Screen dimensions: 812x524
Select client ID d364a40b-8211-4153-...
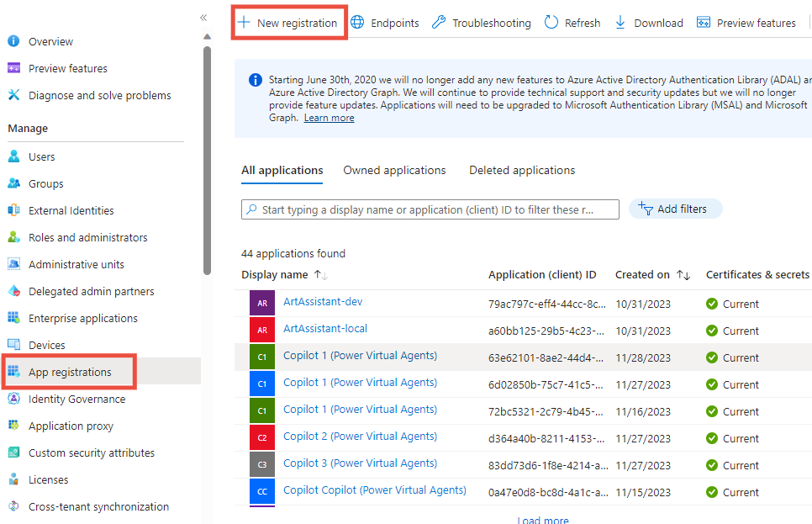(x=546, y=439)
